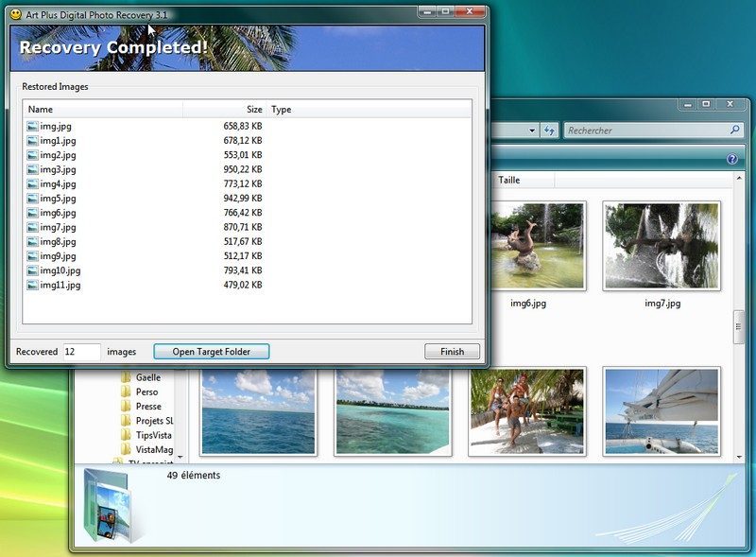
Task: Click the 773,12 KB size value
Action: pos(243,184)
